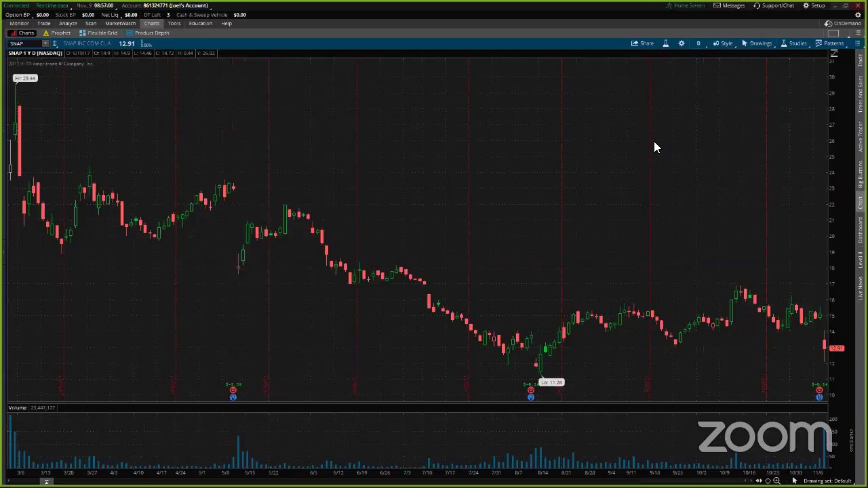The image size is (868, 488).
Task: Open the MarketWatch tab
Action: coord(120,23)
